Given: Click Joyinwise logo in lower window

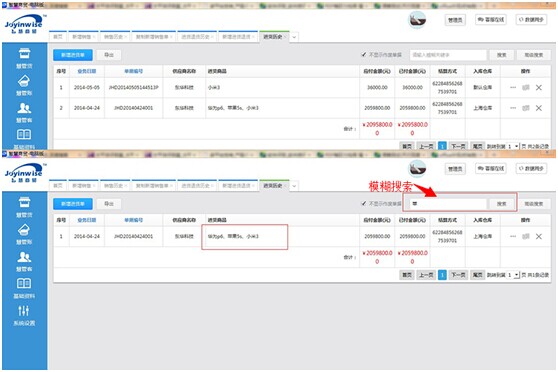Looking at the screenshot, I should [x=24, y=173].
